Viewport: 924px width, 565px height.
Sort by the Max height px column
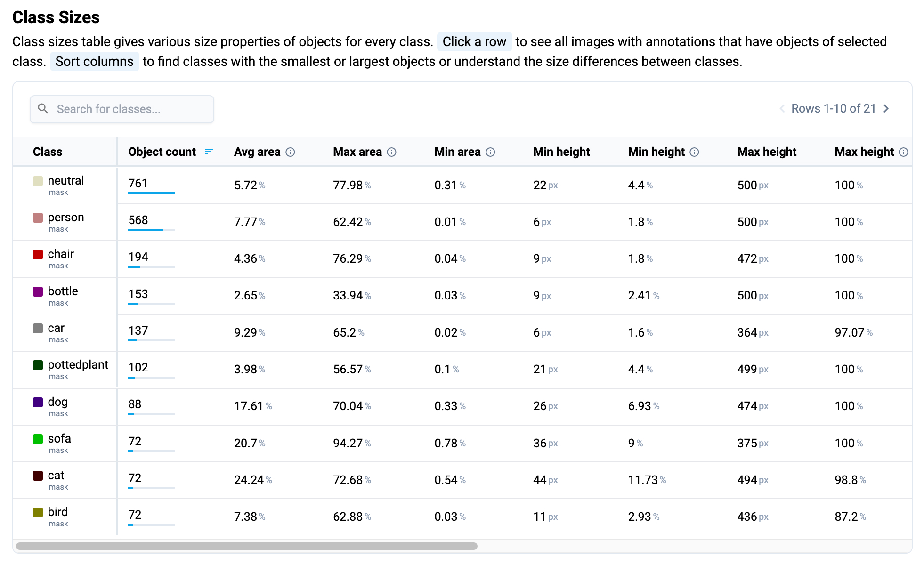click(767, 152)
